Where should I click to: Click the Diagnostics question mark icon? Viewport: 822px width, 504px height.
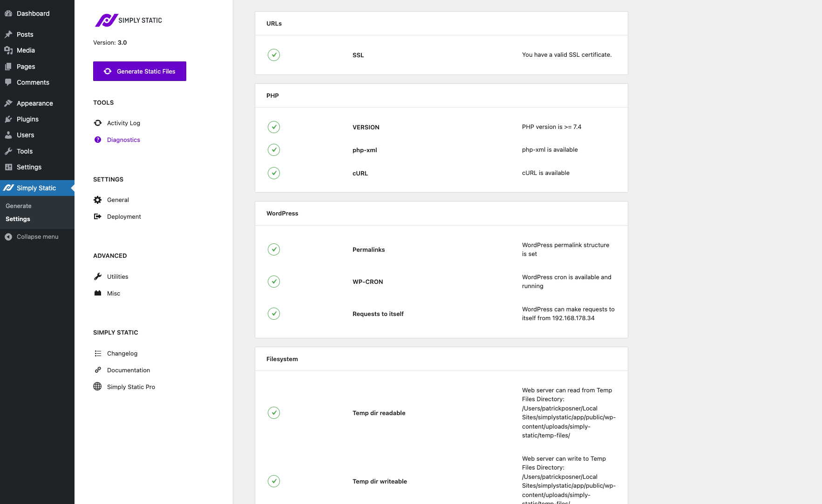click(x=98, y=140)
